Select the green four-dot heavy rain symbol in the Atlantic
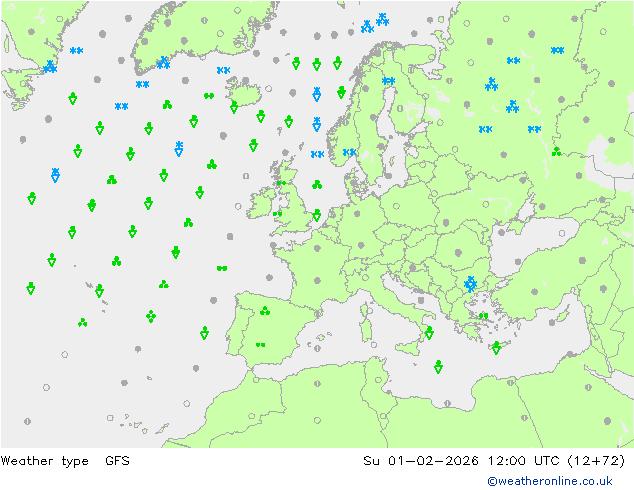This screenshot has width=634, height=490. (x=151, y=316)
